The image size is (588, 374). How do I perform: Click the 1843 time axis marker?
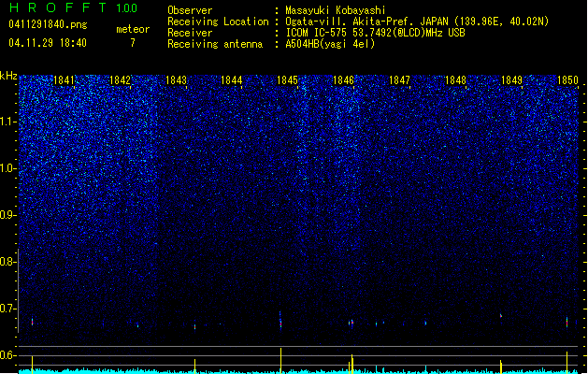pyautogui.click(x=176, y=80)
